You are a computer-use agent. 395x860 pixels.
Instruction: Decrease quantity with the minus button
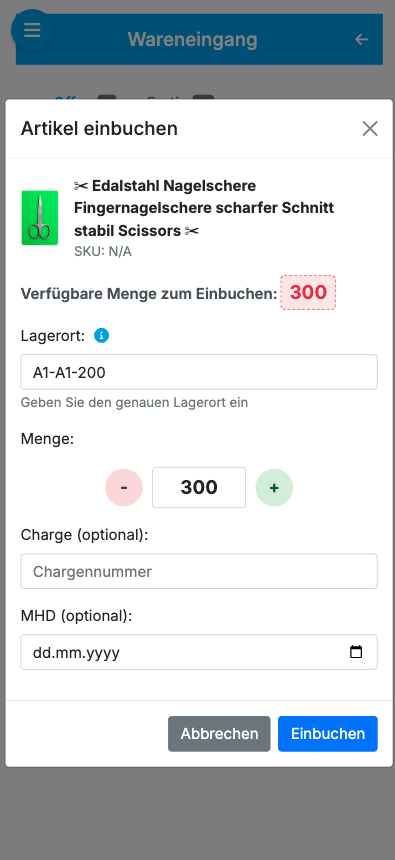pyautogui.click(x=124, y=488)
